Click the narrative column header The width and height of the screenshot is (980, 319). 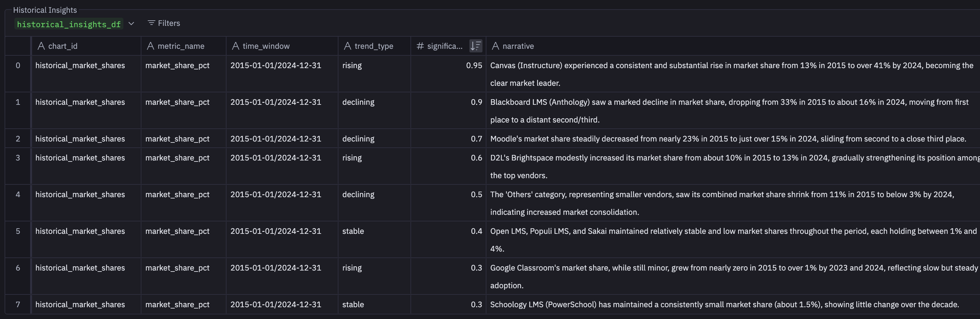coord(518,46)
